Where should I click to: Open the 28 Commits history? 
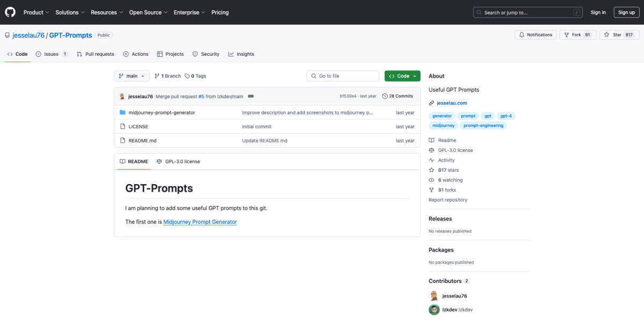(397, 96)
